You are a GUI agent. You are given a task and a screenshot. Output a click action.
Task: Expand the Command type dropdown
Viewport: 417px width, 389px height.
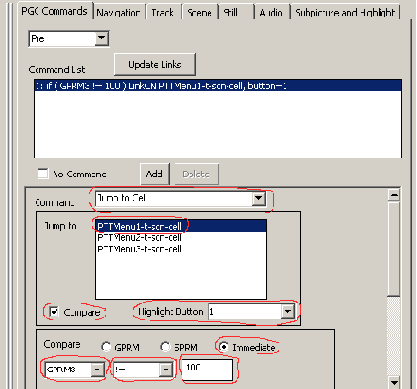click(258, 198)
